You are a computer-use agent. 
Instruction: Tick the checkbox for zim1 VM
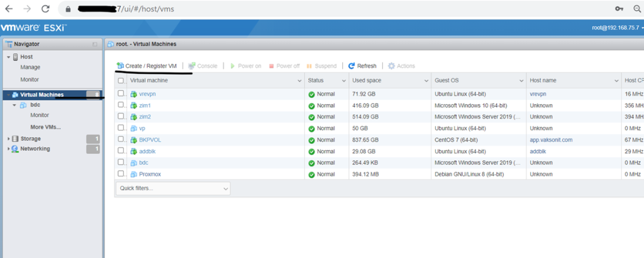coord(121,105)
